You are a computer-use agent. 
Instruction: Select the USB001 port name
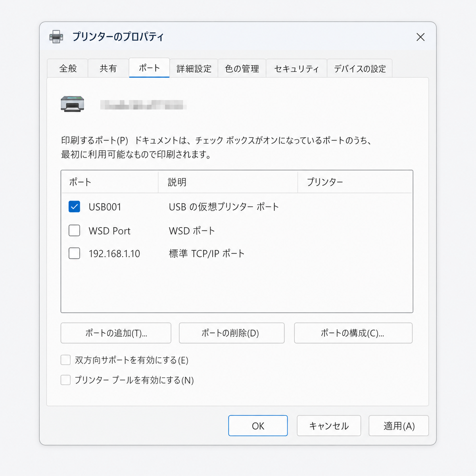pyautogui.click(x=105, y=207)
